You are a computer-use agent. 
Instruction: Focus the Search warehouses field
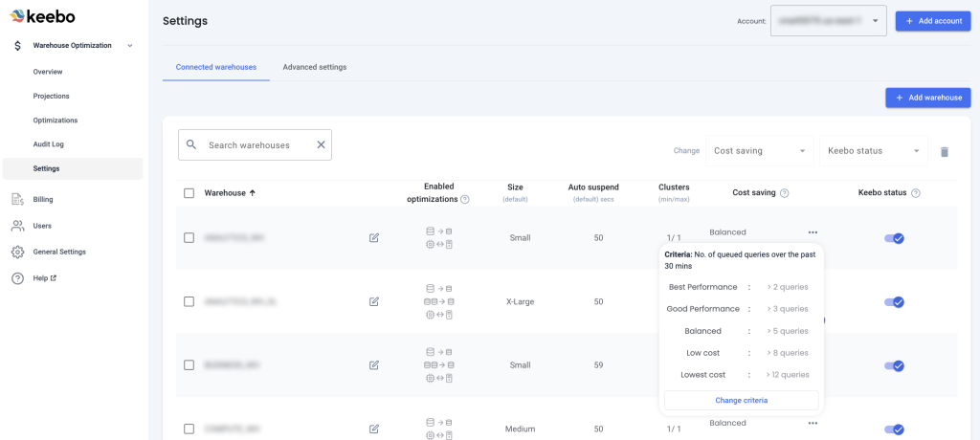255,145
